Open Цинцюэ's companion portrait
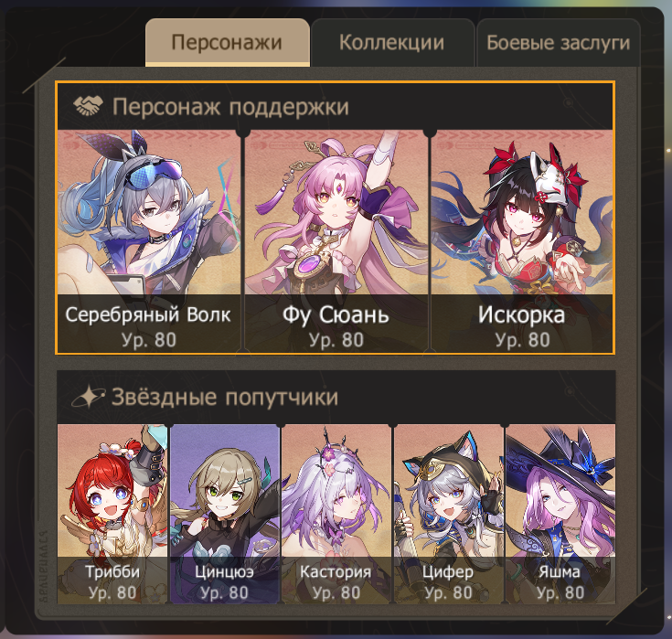 tap(225, 514)
